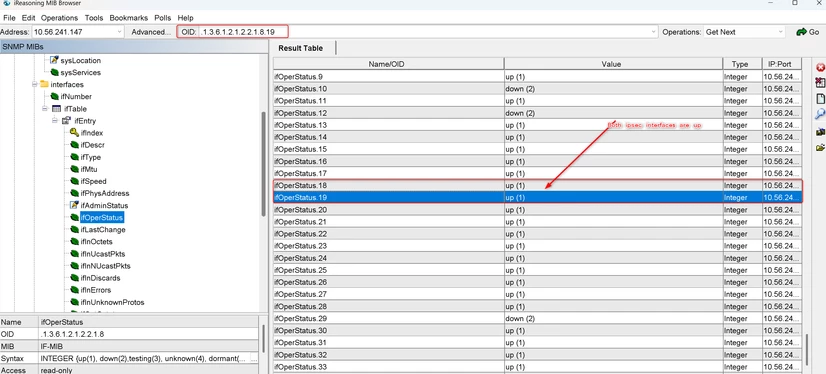The image size is (826, 374).
Task: Select the ifPhysAddress leaf icon
Action: tap(74, 193)
